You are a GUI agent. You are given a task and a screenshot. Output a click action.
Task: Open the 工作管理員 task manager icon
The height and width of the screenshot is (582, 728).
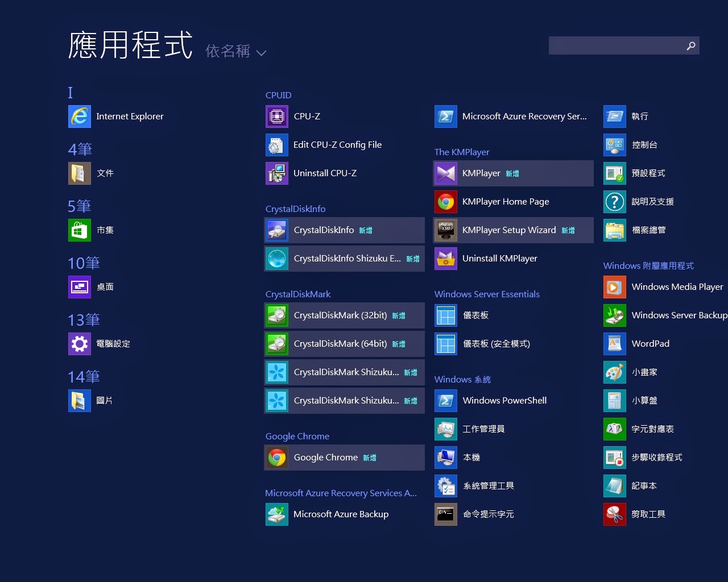coord(446,429)
